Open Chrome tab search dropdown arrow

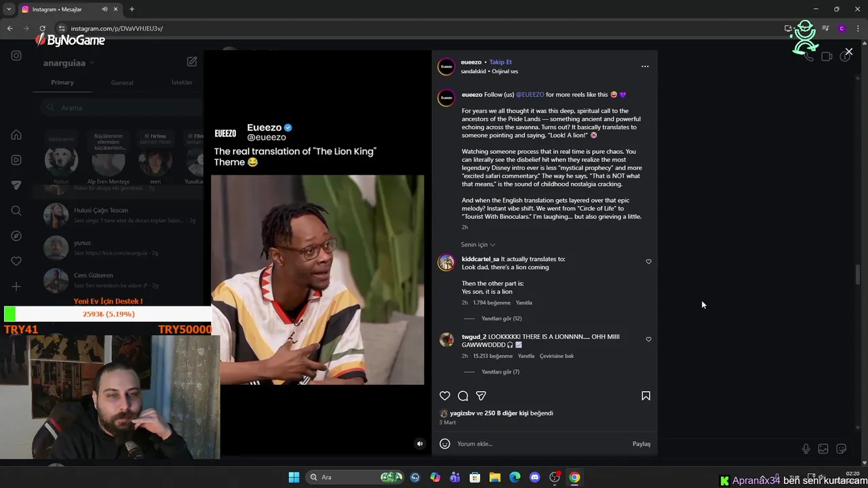9,9
